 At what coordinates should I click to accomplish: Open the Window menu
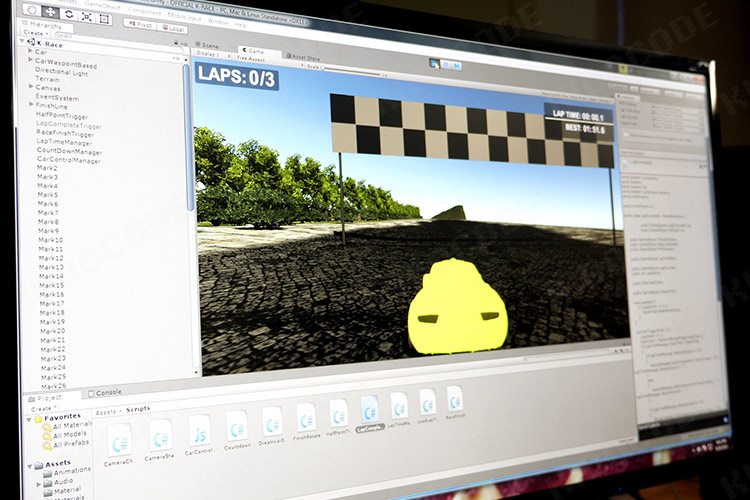pyautogui.click(x=218, y=21)
